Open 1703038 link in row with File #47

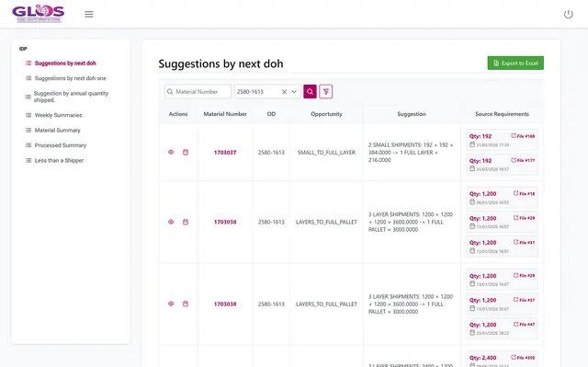pyautogui.click(x=225, y=304)
